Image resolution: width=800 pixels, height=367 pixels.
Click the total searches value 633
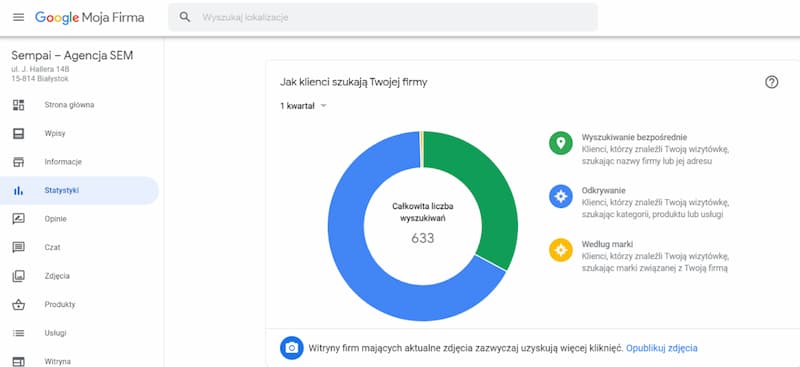(x=422, y=238)
